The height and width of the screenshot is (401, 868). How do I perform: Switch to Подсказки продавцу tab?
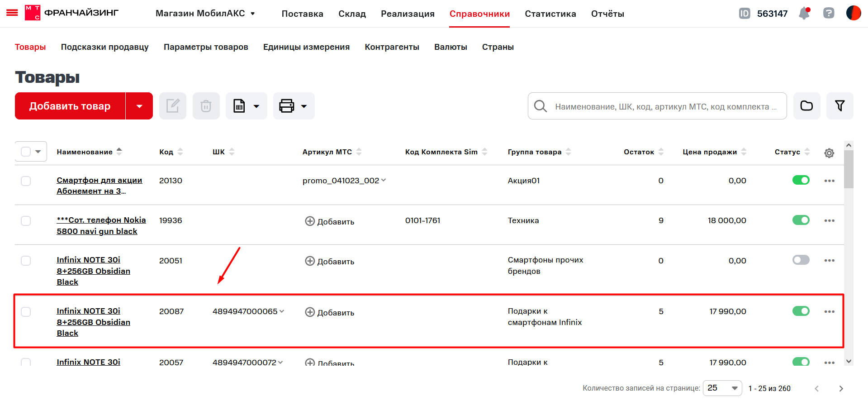tap(104, 47)
